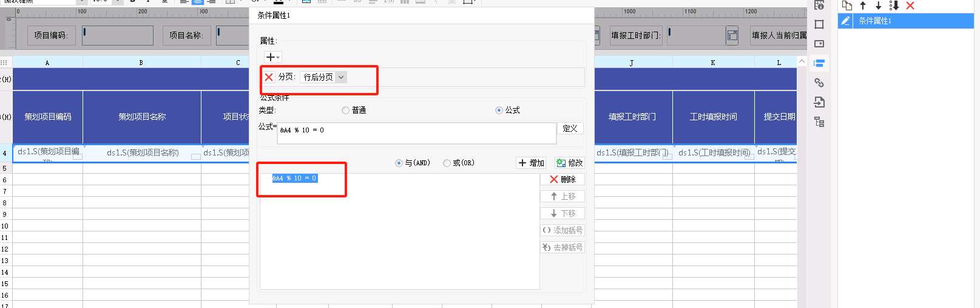Open the widget settings sidebar icon
Image resolution: width=980 pixels, height=308 pixels.
[819, 44]
